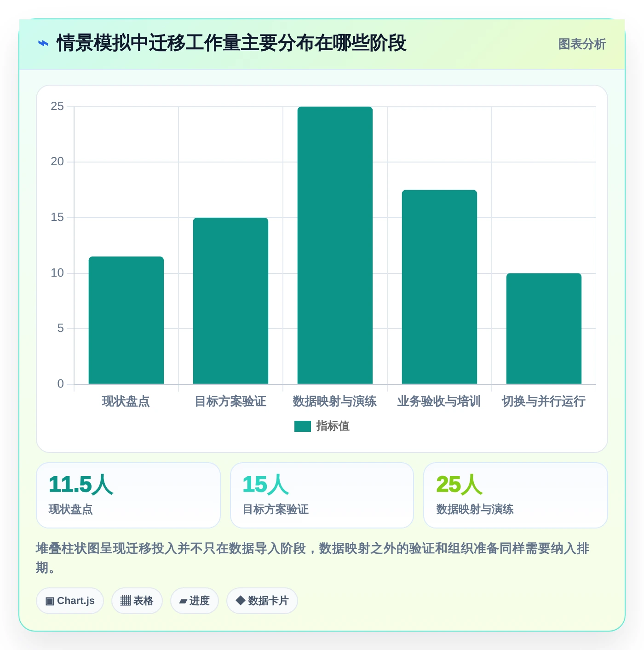Click the 数据映射与演练 x-axis label
Screen dimensions: 644x650
tap(335, 401)
